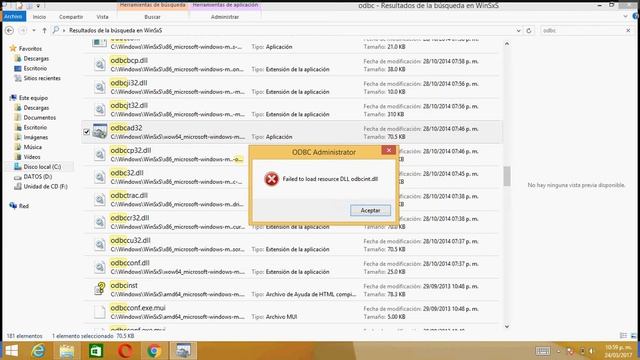Click the scroll up arrow of the file list
The width and height of the screenshot is (640, 360).
tap(507, 43)
